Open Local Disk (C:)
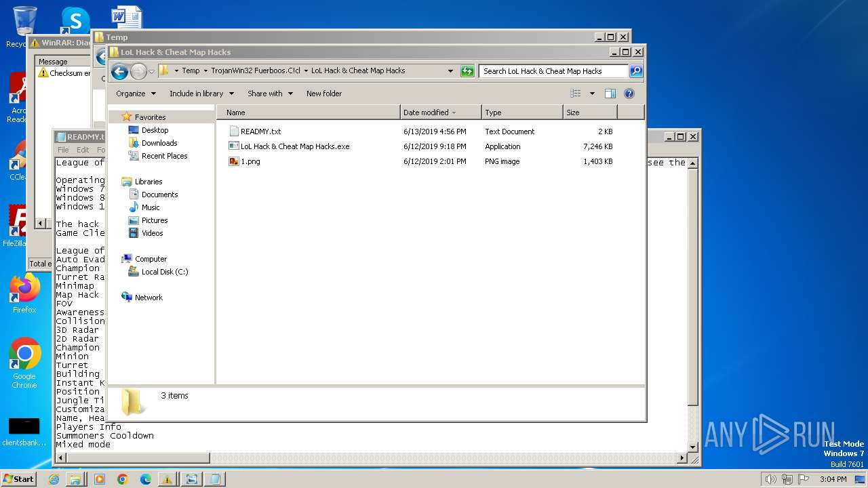 [165, 272]
